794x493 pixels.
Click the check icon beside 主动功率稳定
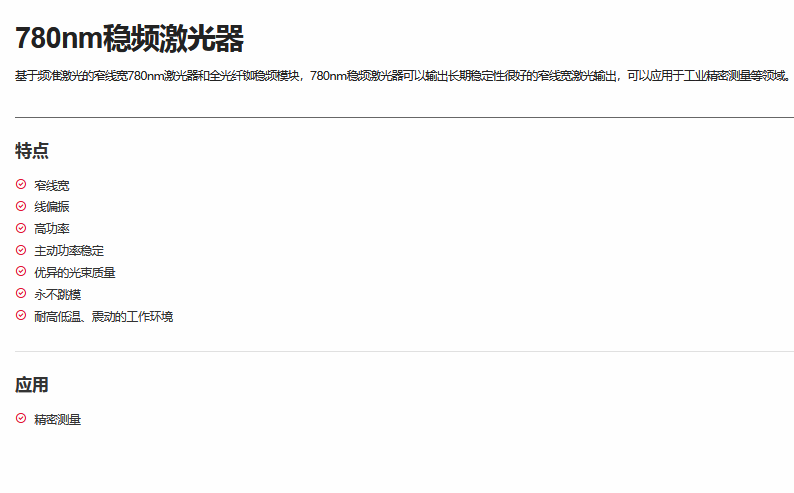pyautogui.click(x=21, y=250)
